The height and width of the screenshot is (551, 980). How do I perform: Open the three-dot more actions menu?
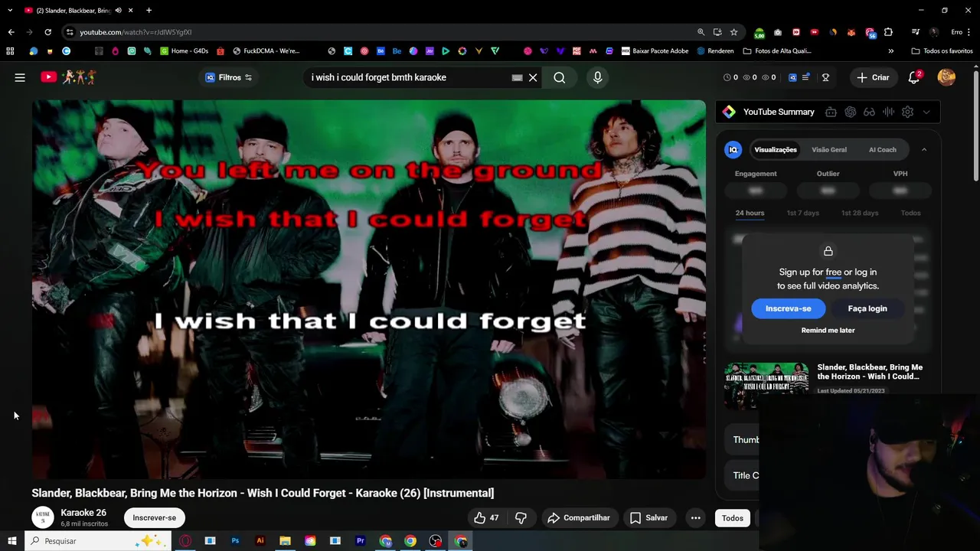pyautogui.click(x=695, y=518)
